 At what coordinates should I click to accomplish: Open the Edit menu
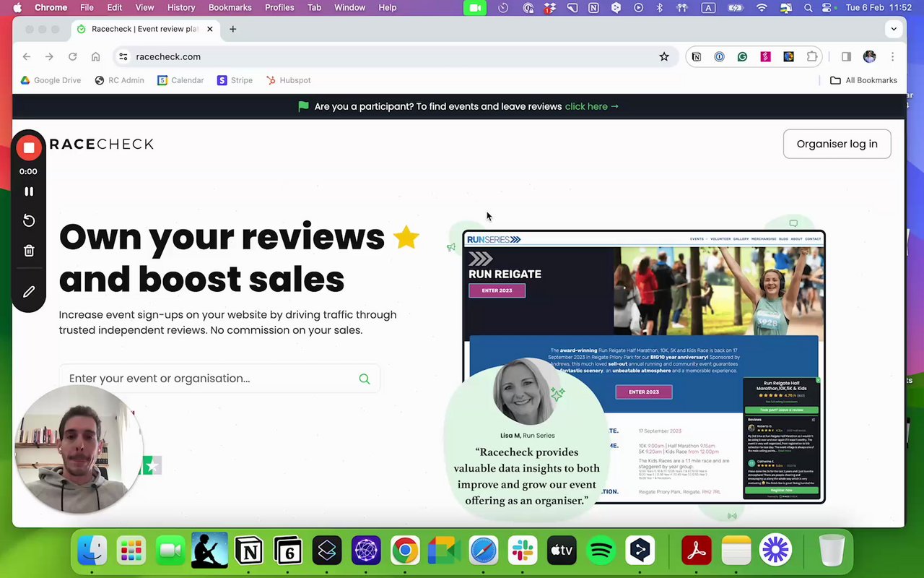pos(115,7)
